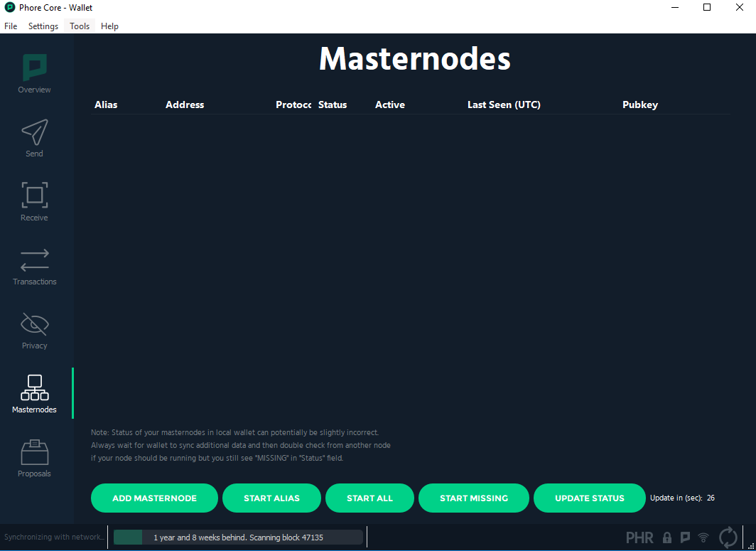Click the Masternodes page heading
Screen dimensions: 756x551
click(x=415, y=59)
